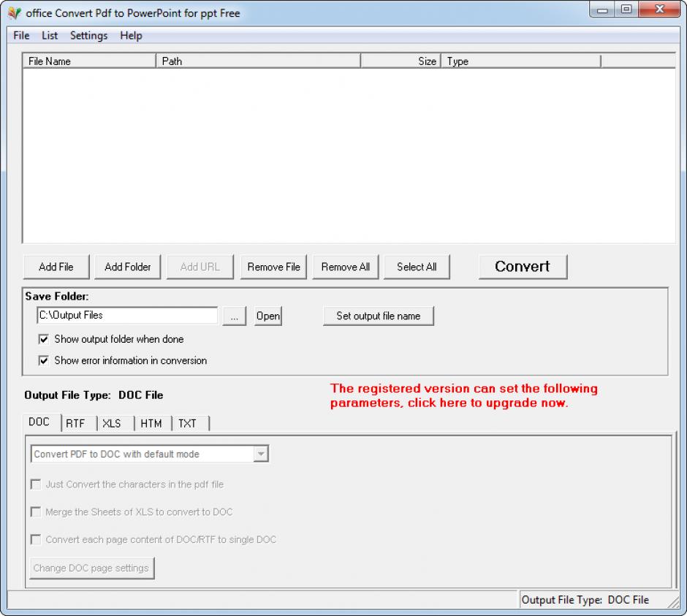Sort by Path column header
The height and width of the screenshot is (616, 687).
click(258, 61)
